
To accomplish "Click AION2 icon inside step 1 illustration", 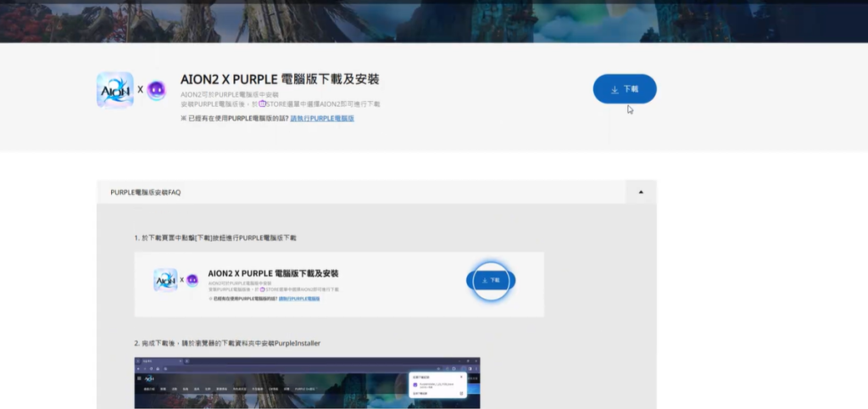I will click(x=165, y=280).
